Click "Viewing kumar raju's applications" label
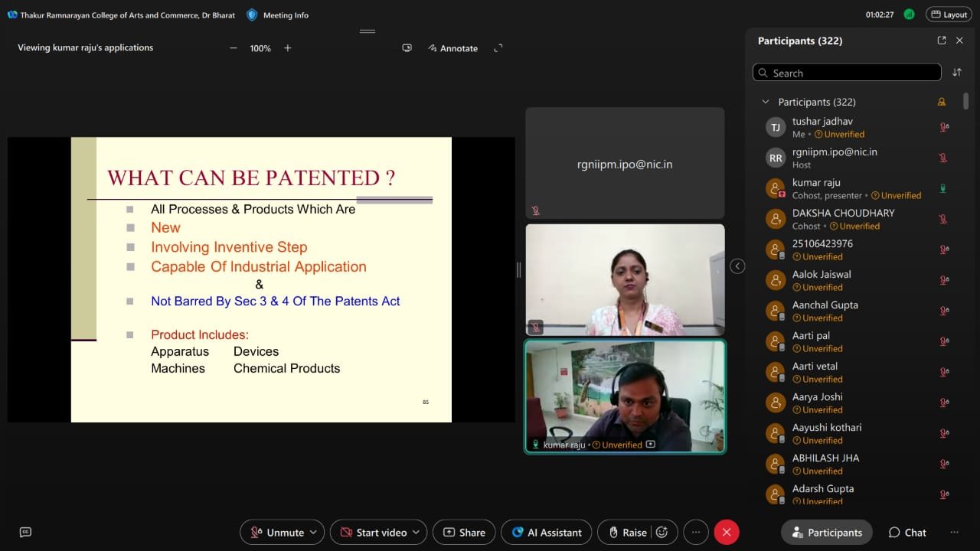This screenshot has height=551, width=980. pos(86,47)
